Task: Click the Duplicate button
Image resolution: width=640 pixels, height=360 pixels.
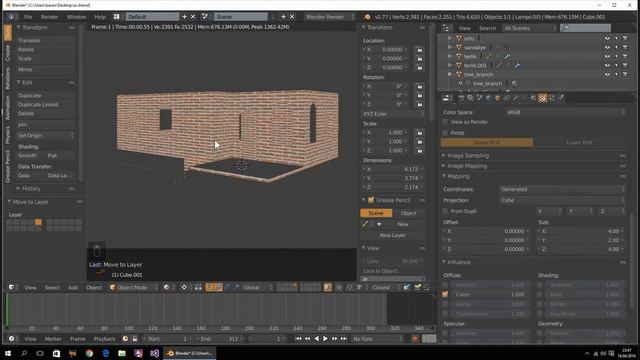Action: 45,95
